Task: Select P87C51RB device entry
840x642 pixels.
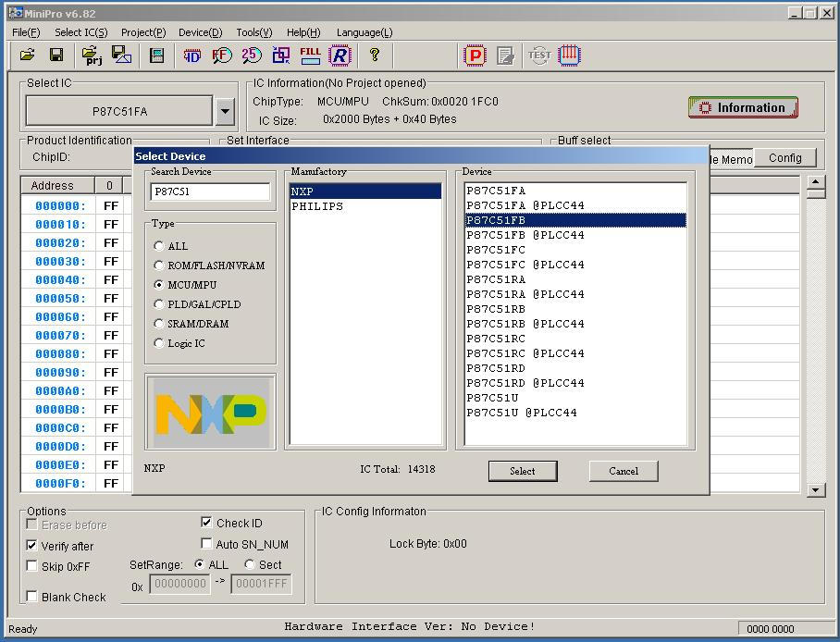Action: pyautogui.click(x=575, y=309)
